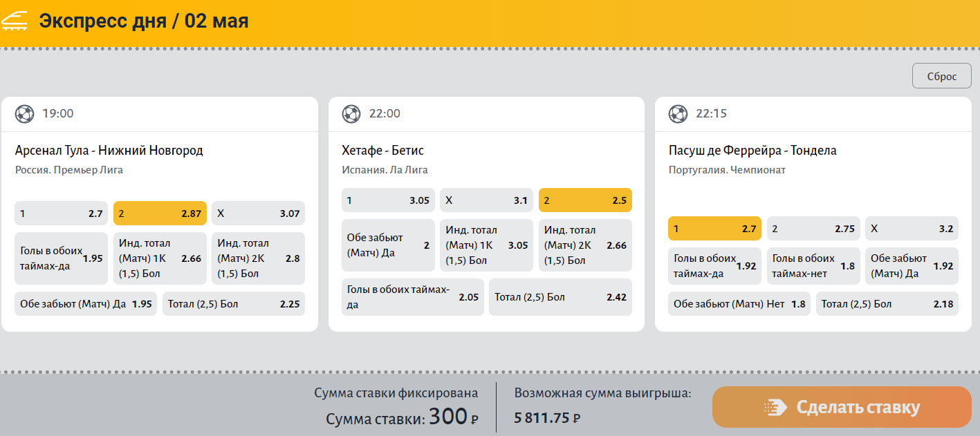The height and width of the screenshot is (436, 980).
Task: Select draw X at 3.07 for Арсенал Тула
Action: [x=258, y=214]
